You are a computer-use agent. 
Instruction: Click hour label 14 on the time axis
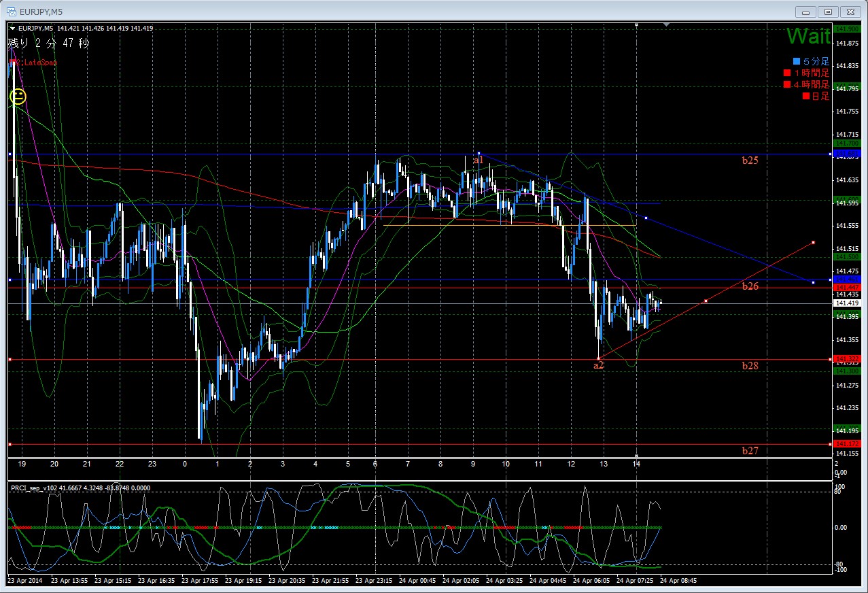click(636, 464)
